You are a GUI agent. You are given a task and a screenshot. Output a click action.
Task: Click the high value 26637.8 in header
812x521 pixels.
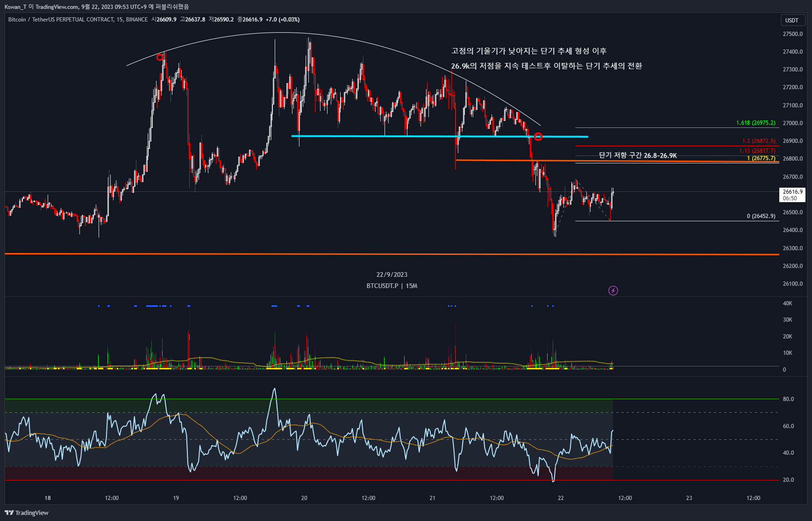point(195,20)
